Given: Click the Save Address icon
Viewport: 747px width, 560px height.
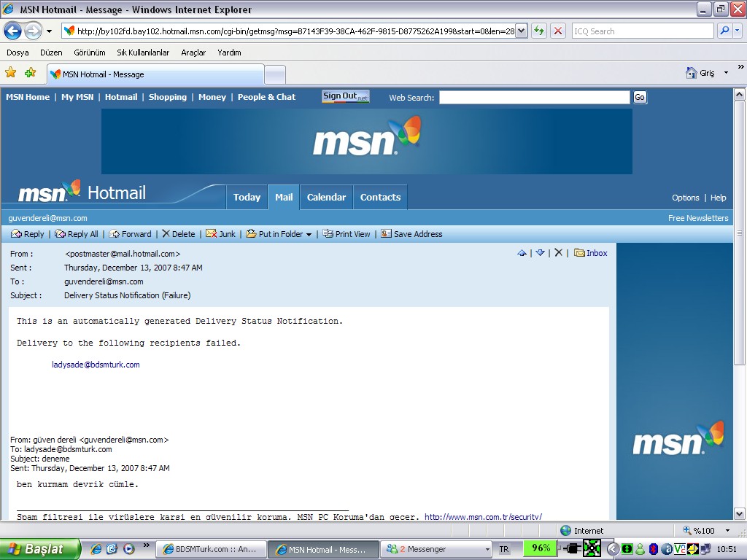Looking at the screenshot, I should coord(386,233).
